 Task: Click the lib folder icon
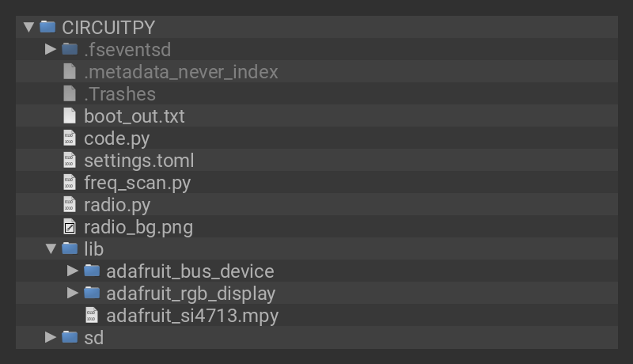coord(70,248)
